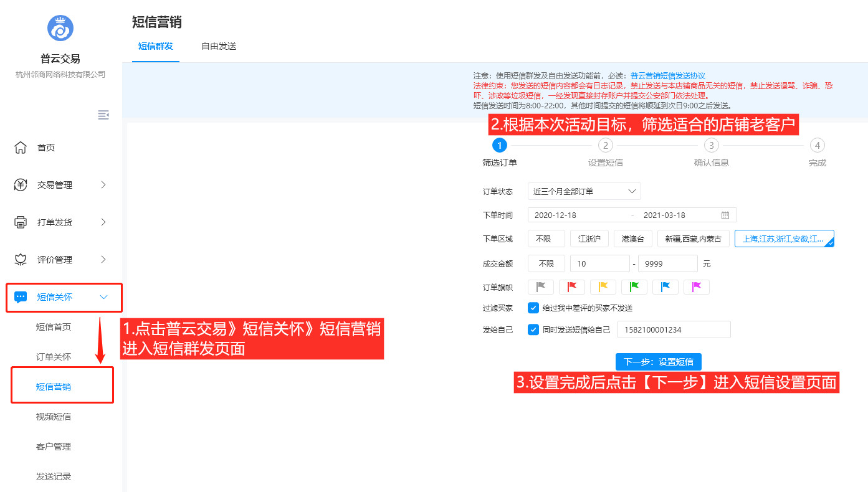Select 不限 for 下单区域
This screenshot has height=492, width=868.
coord(546,239)
